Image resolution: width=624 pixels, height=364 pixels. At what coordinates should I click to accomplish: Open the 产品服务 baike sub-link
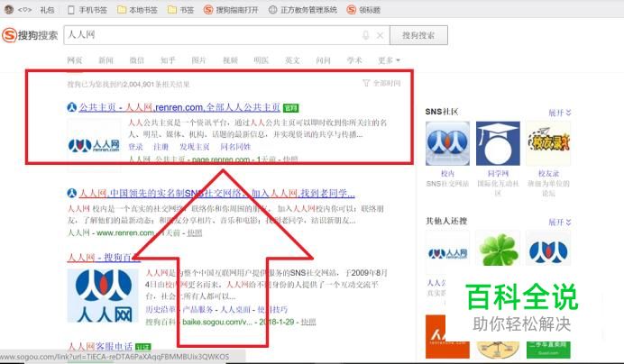click(x=197, y=309)
